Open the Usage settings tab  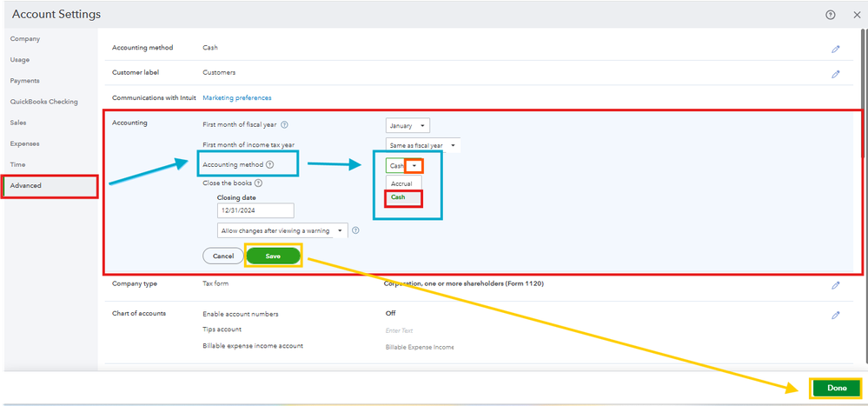click(x=20, y=60)
